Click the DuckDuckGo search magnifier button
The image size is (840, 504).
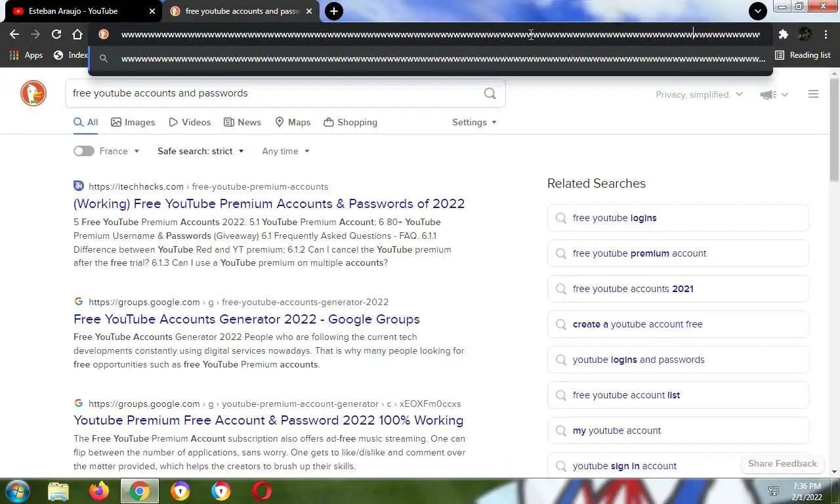[490, 93]
